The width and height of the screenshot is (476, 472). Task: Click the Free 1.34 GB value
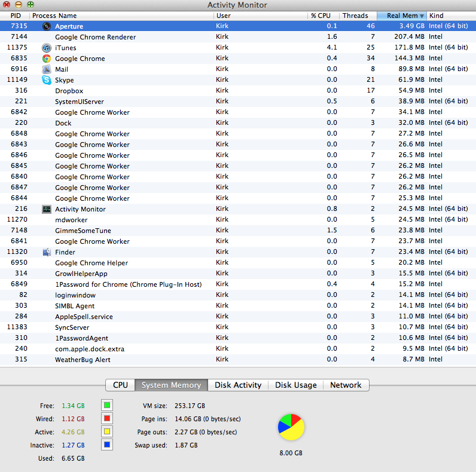(x=73, y=406)
